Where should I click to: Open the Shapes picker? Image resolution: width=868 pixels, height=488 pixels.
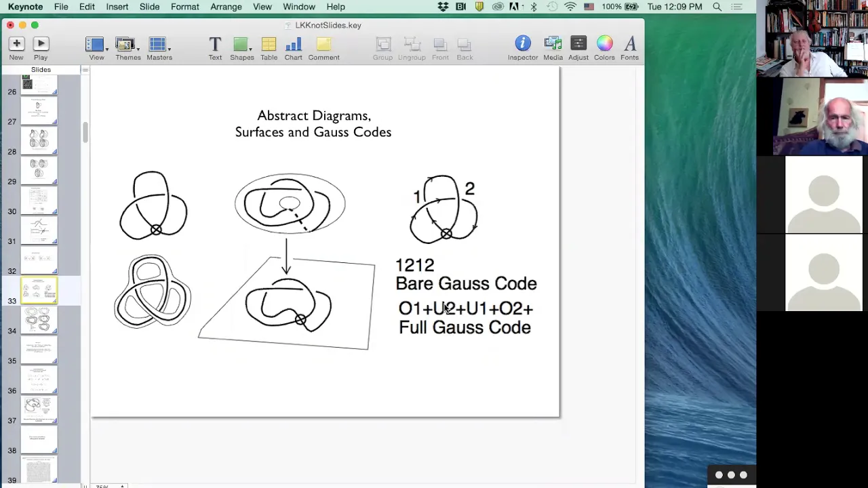point(241,48)
